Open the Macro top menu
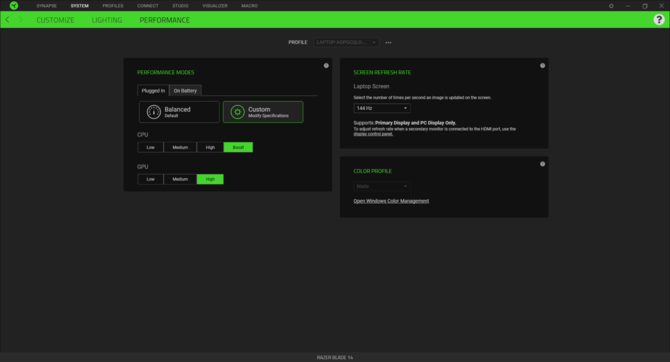Image resolution: width=670 pixels, height=362 pixels. (x=250, y=6)
